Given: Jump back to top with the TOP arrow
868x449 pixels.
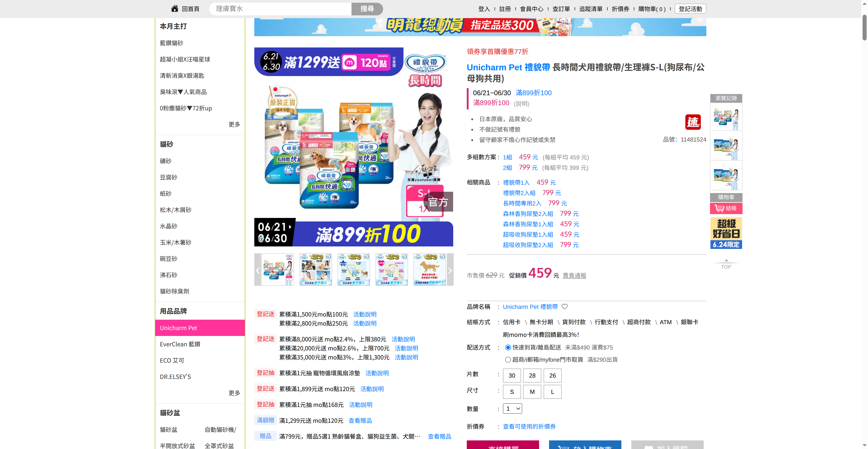Looking at the screenshot, I should click(726, 264).
